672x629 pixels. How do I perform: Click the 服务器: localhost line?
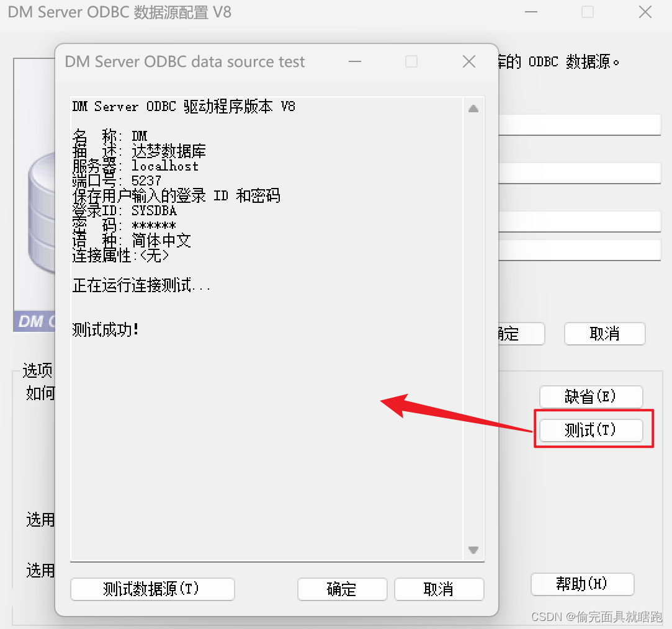[135, 166]
